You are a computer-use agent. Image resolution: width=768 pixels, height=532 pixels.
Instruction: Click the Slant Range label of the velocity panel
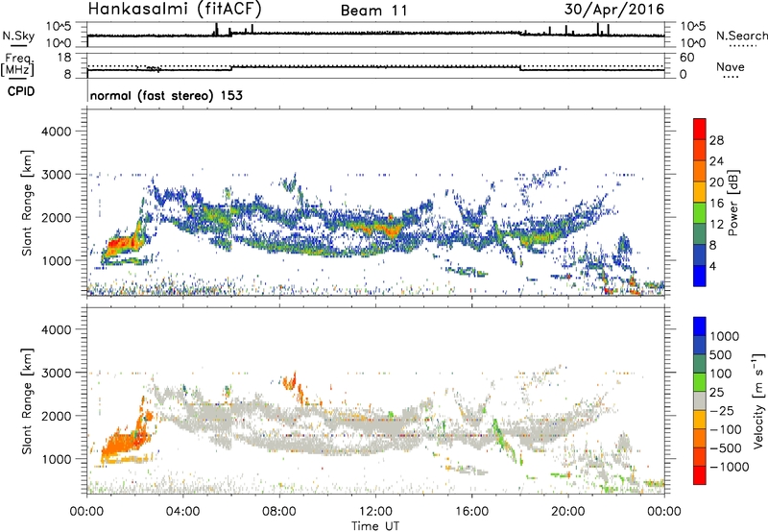point(27,400)
